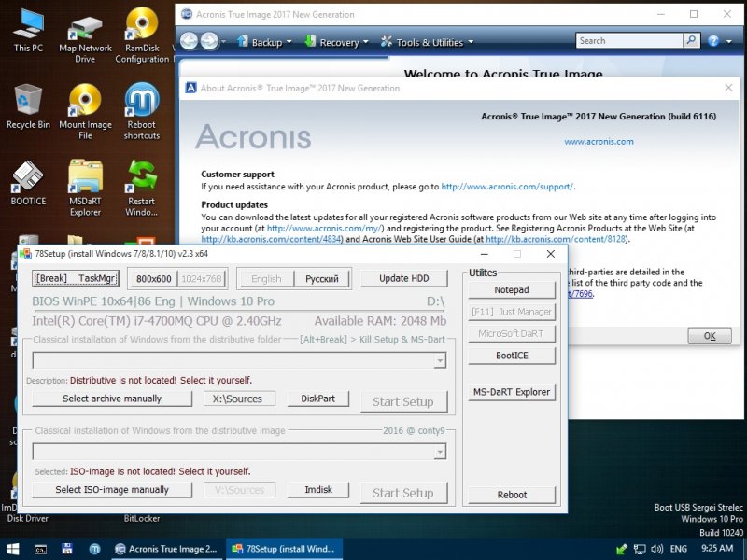747x560 pixels.
Task: Click into the Acronis Search field
Action: click(628, 40)
